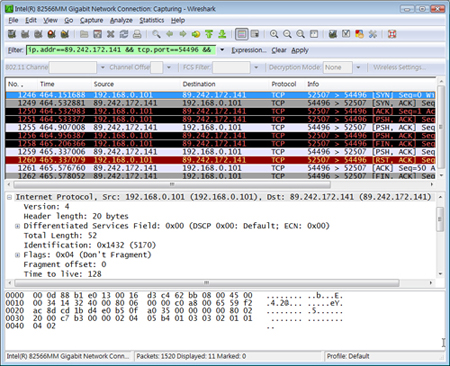Expand the Differentiated Services Field node
This screenshot has height=366, width=450.
(17, 226)
